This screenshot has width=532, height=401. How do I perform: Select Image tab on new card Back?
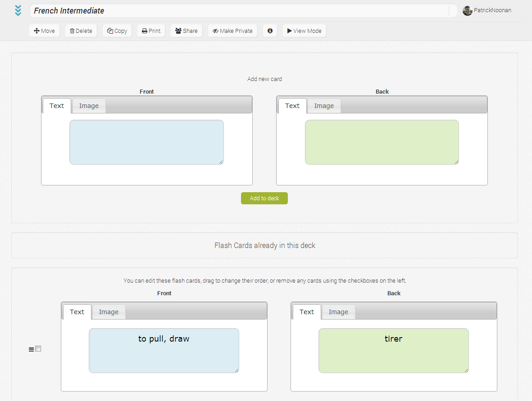point(324,106)
